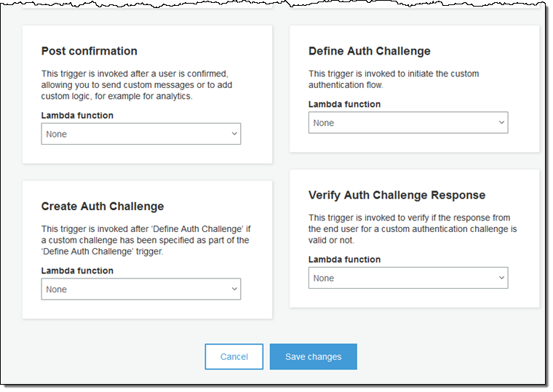Open the Post confirmation Lambda function dropdown
Image resolution: width=553 pixels, height=392 pixels.
140,134
